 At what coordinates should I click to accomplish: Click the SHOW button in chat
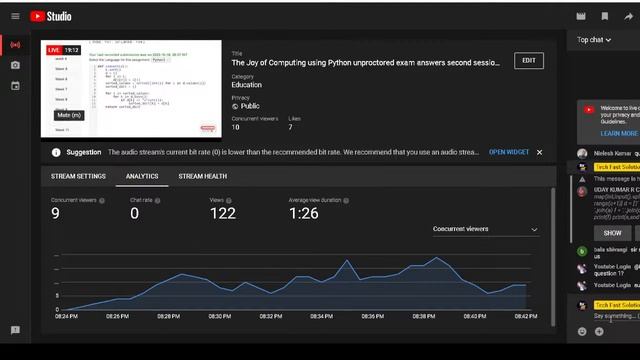(612, 233)
